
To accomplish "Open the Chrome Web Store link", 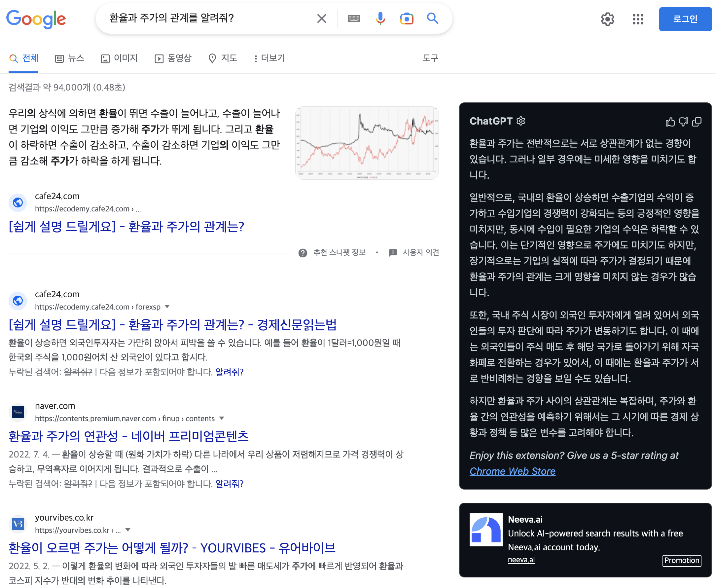I will [x=512, y=471].
